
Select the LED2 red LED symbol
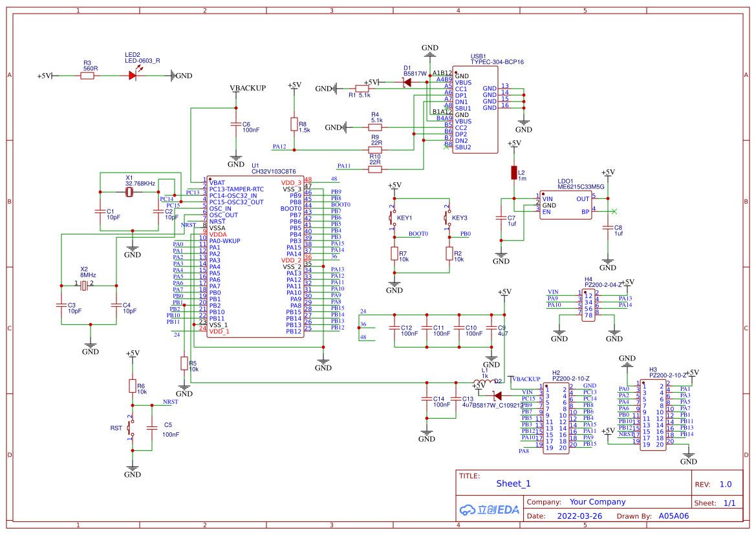133,76
